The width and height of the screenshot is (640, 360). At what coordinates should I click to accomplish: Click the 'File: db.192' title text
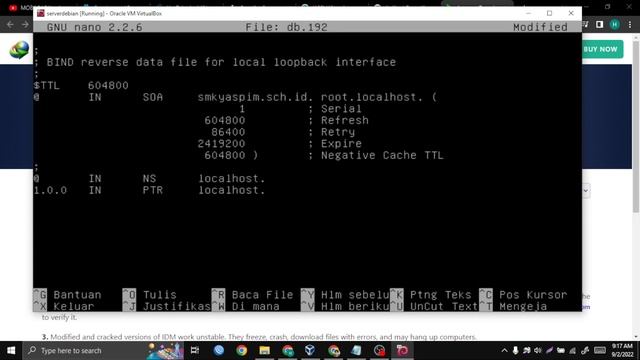tap(286, 27)
